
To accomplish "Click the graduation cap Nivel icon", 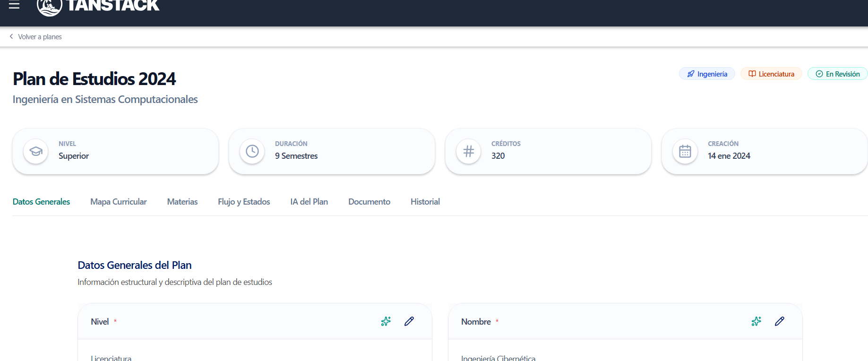I will pyautogui.click(x=36, y=151).
